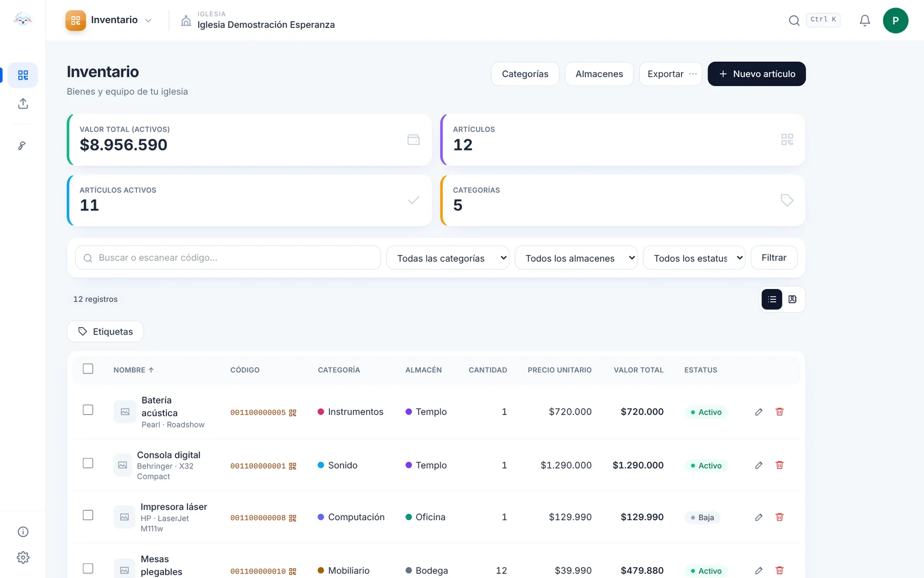The image size is (924, 578).
Task: Open the info icon in sidebar
Action: coord(23,532)
